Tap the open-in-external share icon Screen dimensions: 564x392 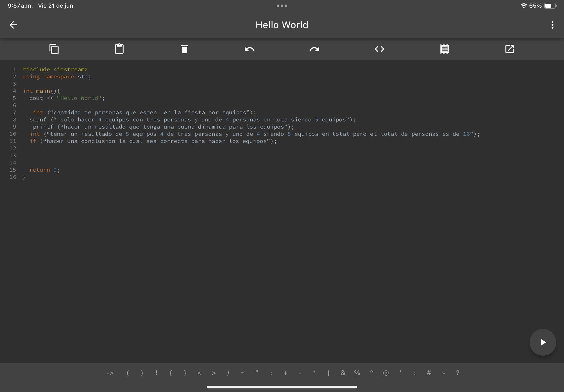coord(510,49)
